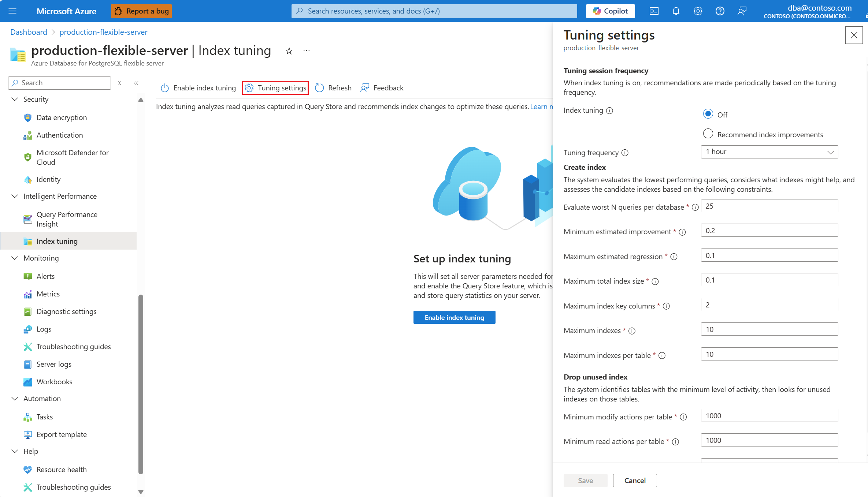This screenshot has height=497, width=868.
Task: Open Cloud Shell from the top bar
Action: [x=654, y=11]
